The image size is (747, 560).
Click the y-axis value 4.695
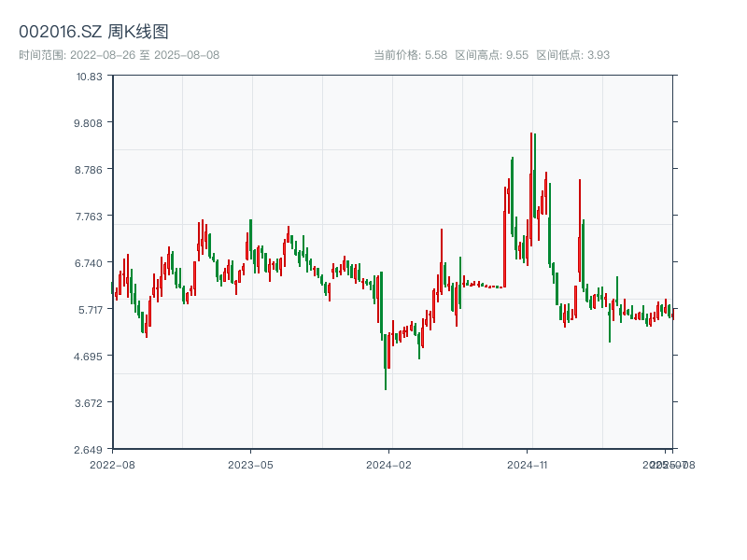point(88,357)
